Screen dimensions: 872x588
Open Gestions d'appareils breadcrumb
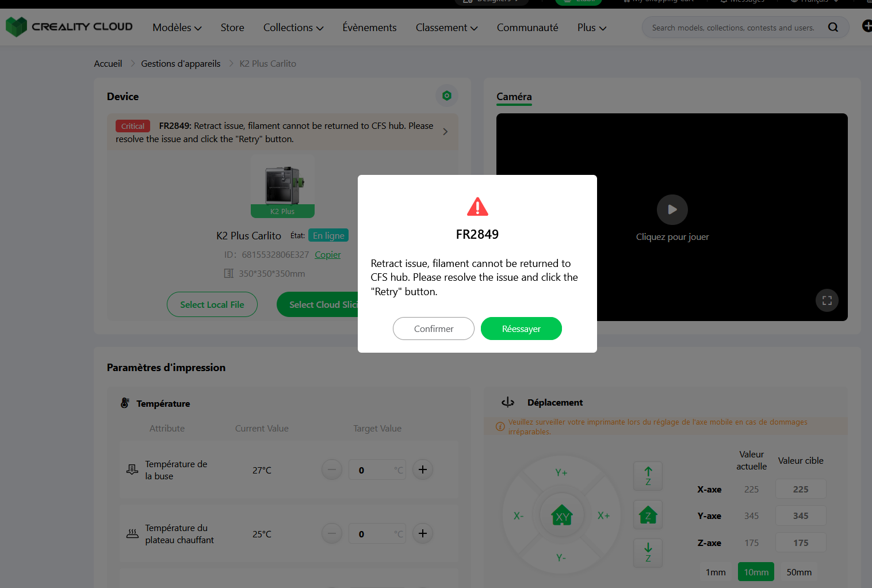point(181,63)
